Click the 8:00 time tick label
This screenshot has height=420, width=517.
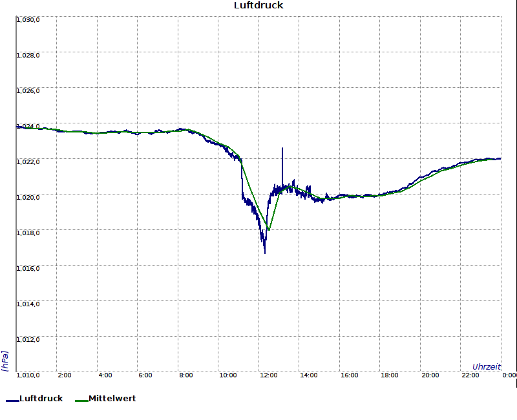186,375
